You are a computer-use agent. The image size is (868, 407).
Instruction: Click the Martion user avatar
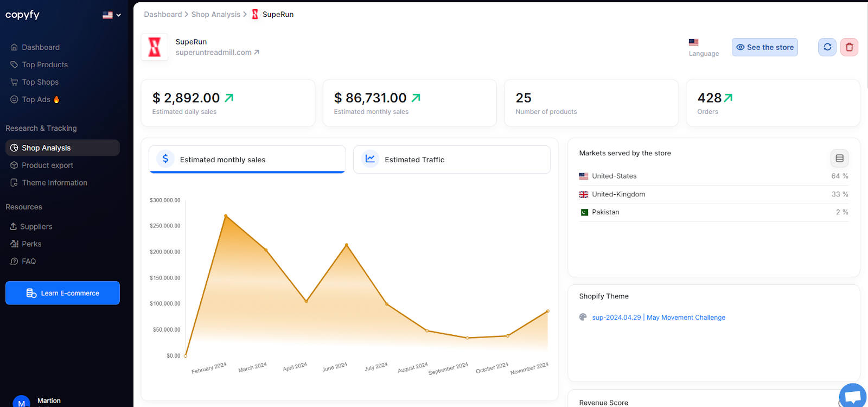click(x=21, y=402)
